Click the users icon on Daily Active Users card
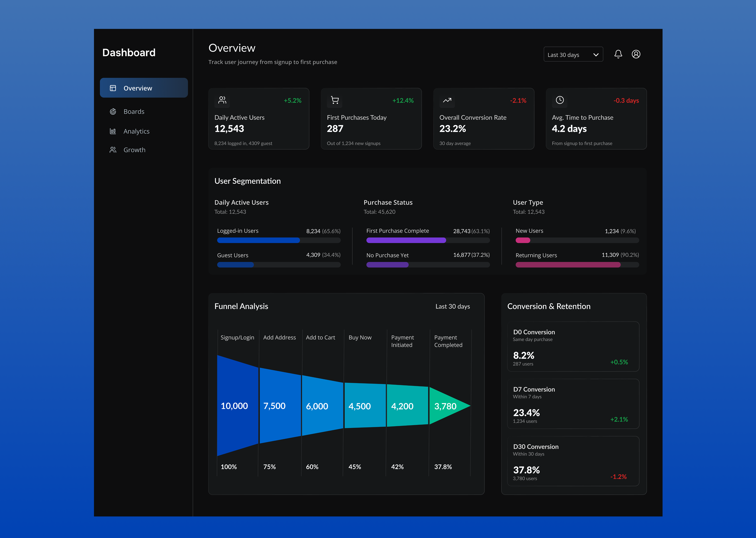Screen dimensions: 756x538 click(222, 100)
